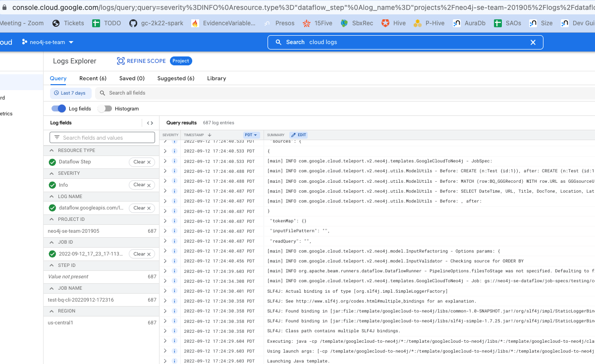Image resolution: width=595 pixels, height=364 pixels.
Task: Open the TODO bookmark
Action: (x=107, y=23)
